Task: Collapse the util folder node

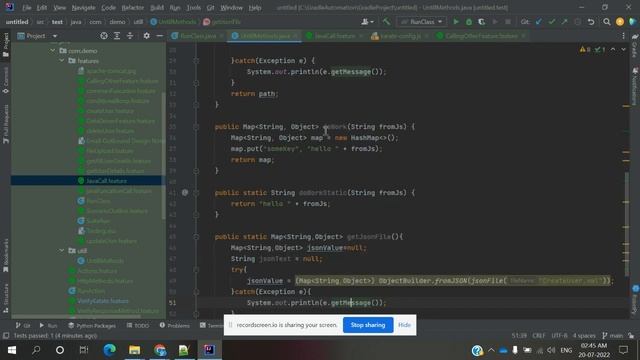Action: pyautogui.click(x=62, y=250)
